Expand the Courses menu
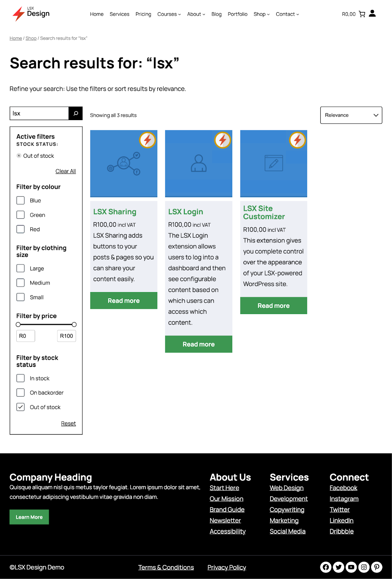 [x=169, y=14]
